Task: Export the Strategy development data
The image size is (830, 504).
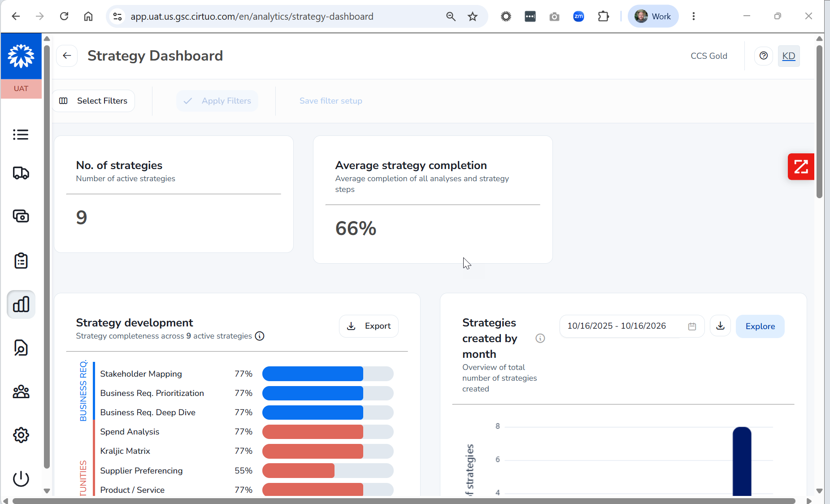Action: point(369,326)
